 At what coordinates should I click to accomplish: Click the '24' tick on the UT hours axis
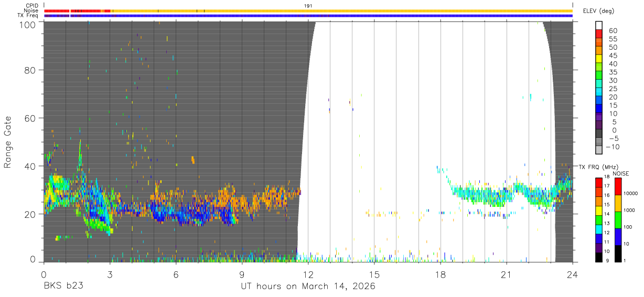click(572, 274)
